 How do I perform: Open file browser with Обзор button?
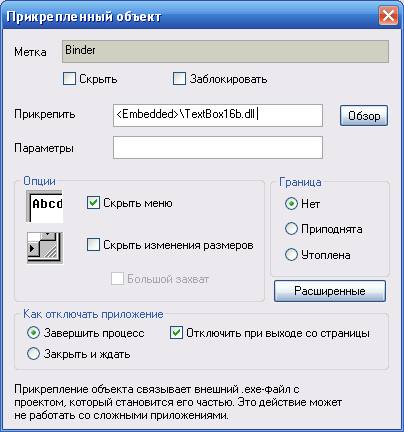pyautogui.click(x=364, y=116)
